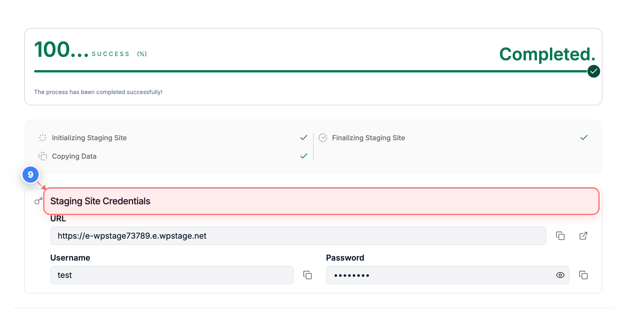The image size is (644, 316).
Task: Expand the Staging Site Credentials section
Action: tap(100, 201)
